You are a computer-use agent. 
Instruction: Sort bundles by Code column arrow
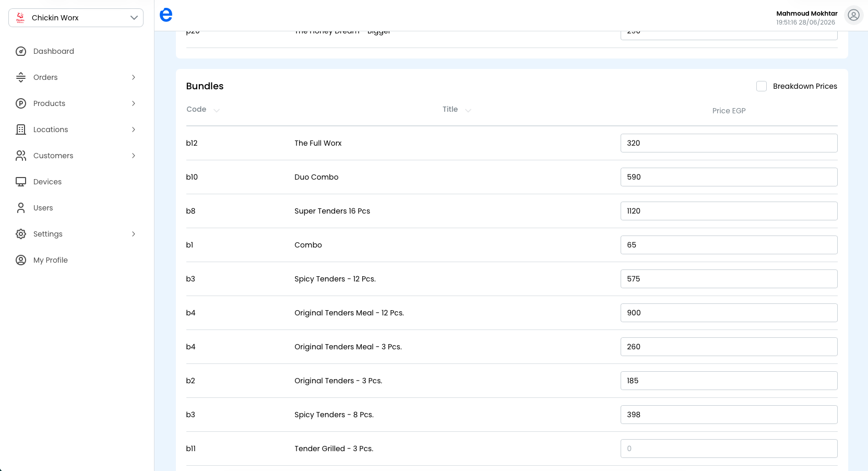pyautogui.click(x=217, y=110)
